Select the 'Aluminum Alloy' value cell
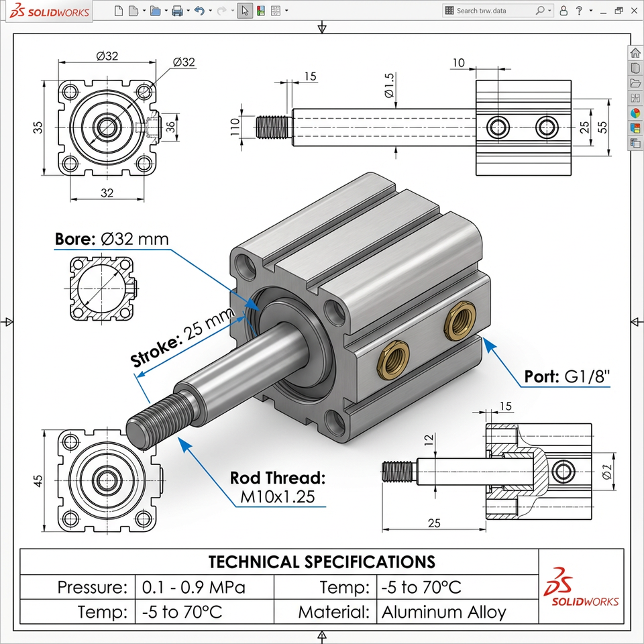644x644 pixels. coord(458,612)
